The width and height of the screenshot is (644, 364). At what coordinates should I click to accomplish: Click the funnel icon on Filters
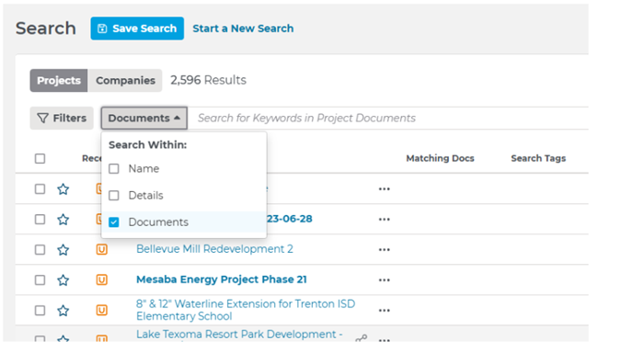(x=42, y=119)
